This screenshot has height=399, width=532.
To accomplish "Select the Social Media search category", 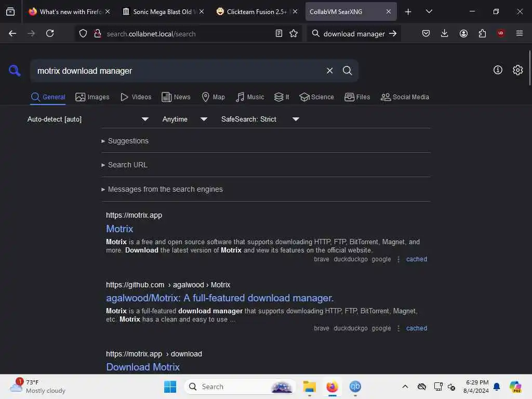I will tap(405, 97).
